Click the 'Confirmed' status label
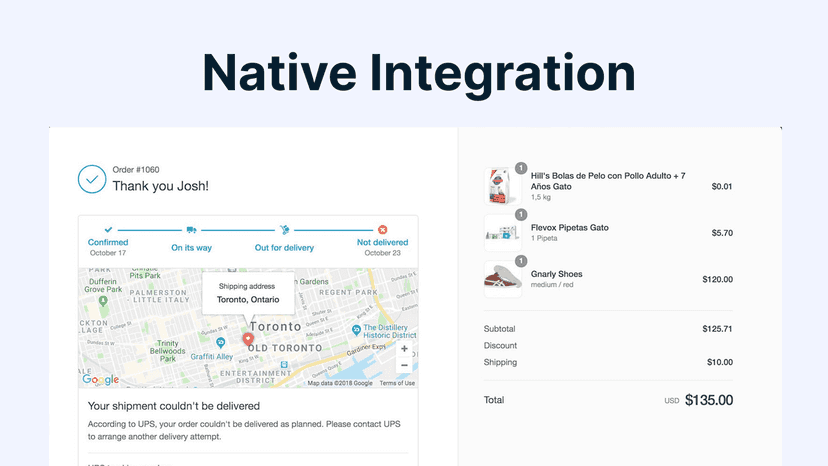Screen dimensions: 828x466 108,242
